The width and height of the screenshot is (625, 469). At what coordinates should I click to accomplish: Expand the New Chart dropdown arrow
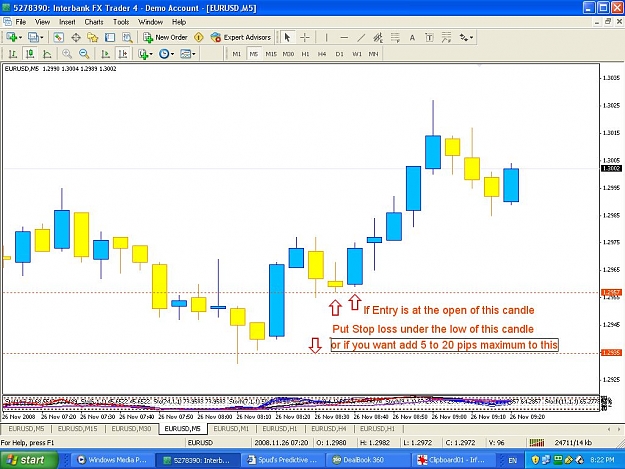[x=20, y=37]
